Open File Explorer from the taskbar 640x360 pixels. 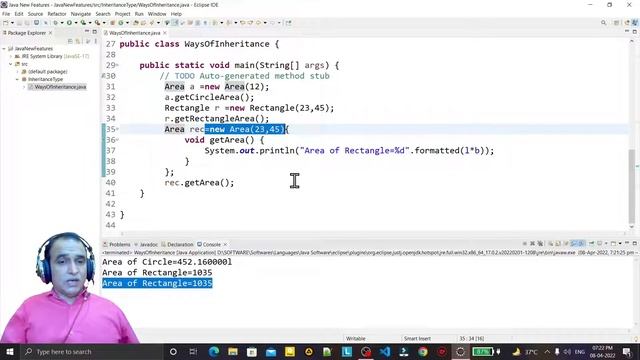pos(233,351)
